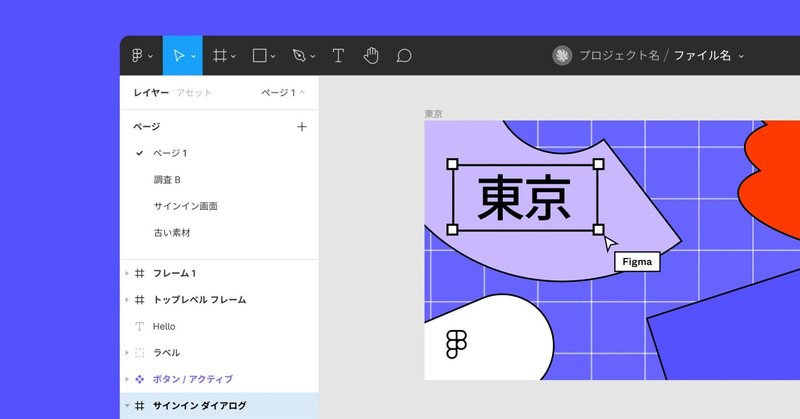Select the ボタン / アクティブ layer name

pyautogui.click(x=193, y=379)
